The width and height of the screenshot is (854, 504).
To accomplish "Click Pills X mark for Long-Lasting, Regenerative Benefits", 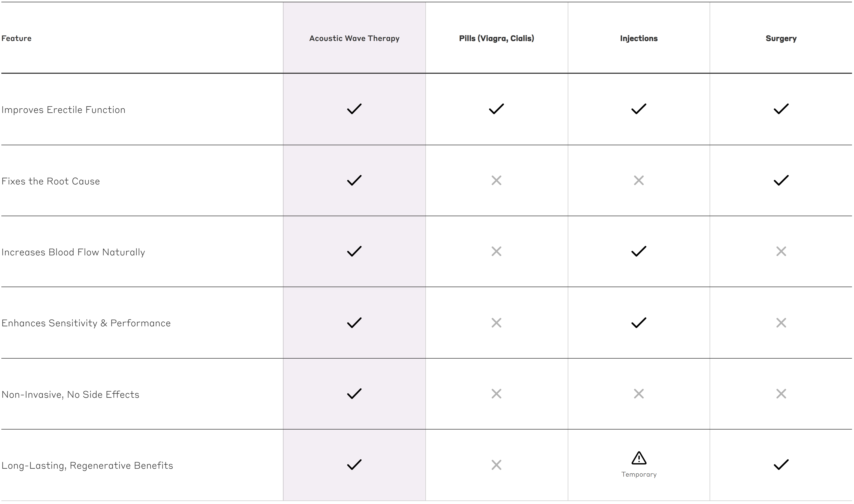I will 496,465.
